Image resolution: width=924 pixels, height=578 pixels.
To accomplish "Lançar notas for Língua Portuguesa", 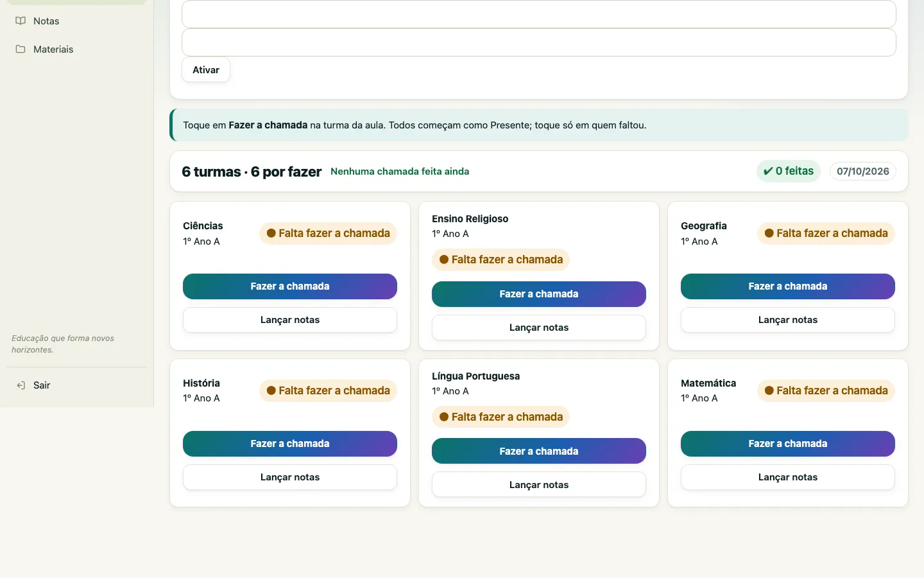I will pyautogui.click(x=539, y=485).
